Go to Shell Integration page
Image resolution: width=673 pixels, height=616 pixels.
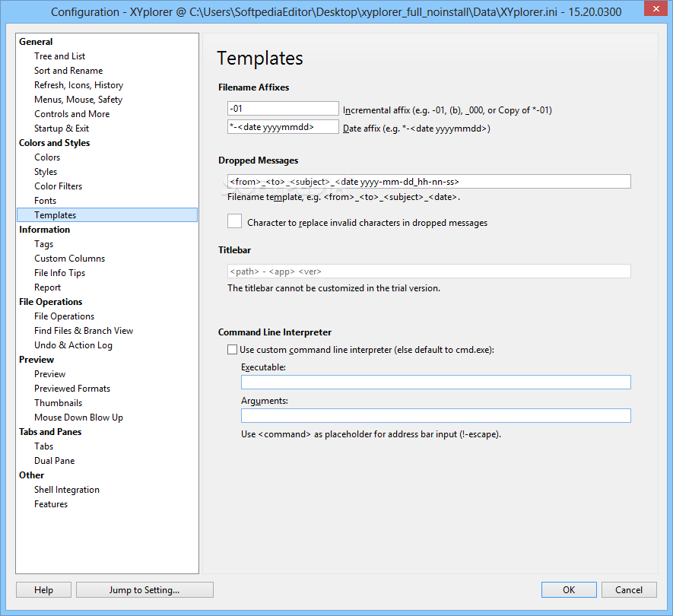pyautogui.click(x=66, y=490)
